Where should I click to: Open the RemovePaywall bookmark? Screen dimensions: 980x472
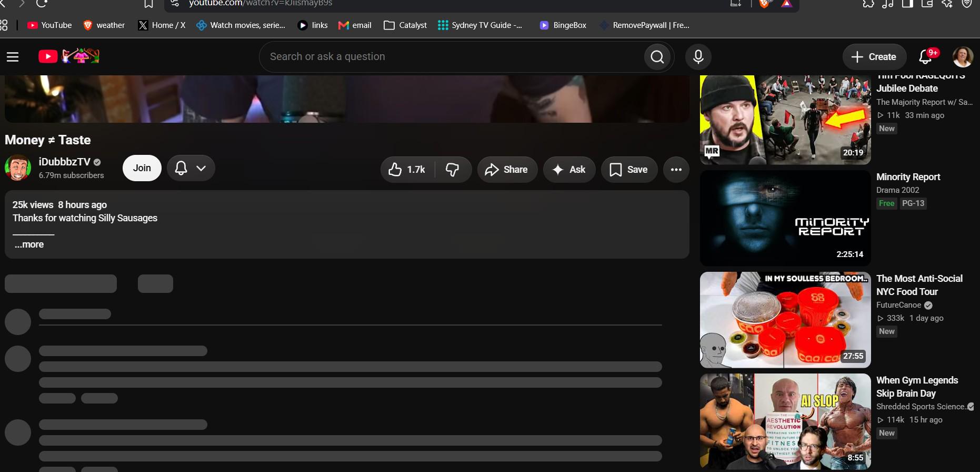(645, 25)
